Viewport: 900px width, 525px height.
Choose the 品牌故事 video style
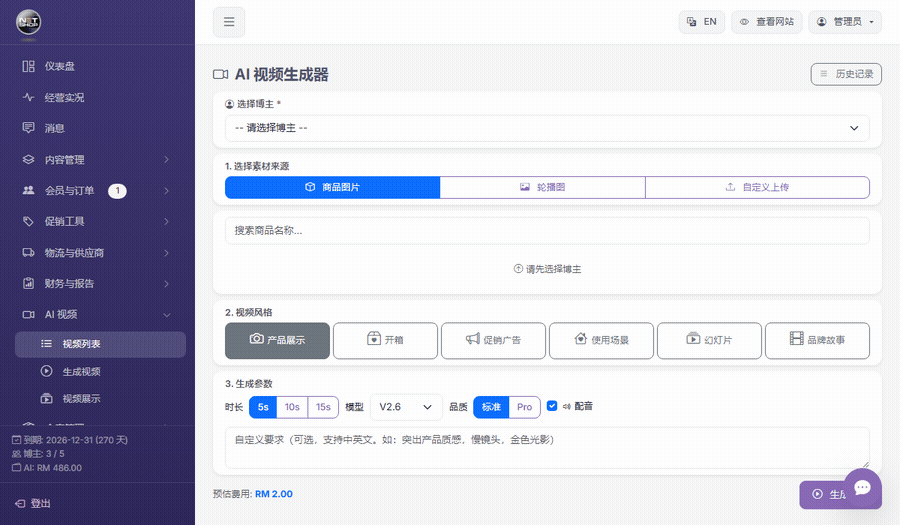point(817,340)
